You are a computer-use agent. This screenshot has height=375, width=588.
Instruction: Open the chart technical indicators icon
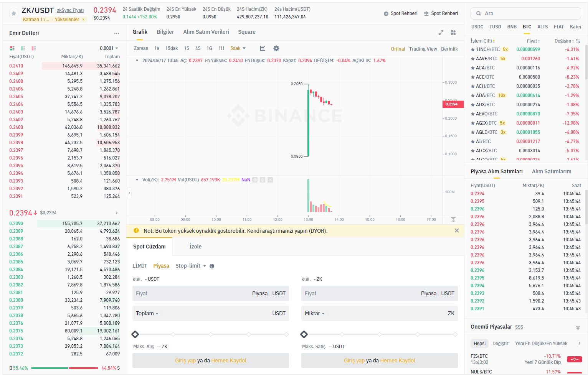(263, 48)
